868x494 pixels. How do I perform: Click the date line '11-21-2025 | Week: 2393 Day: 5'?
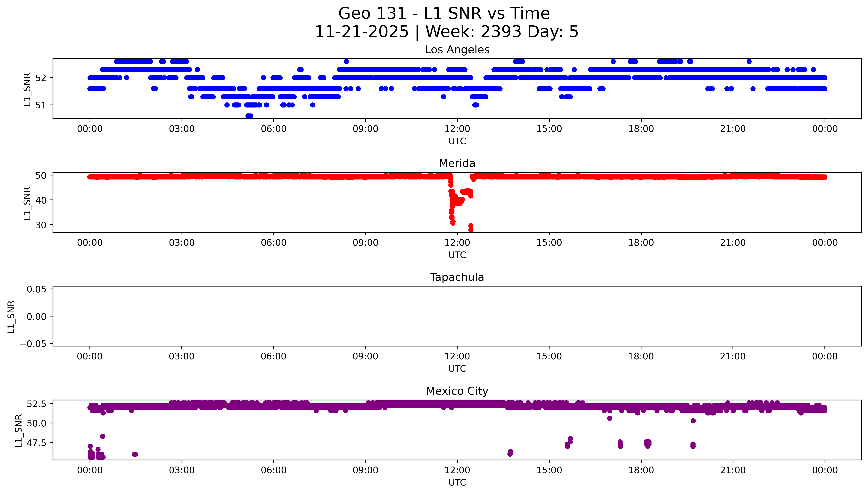[446, 32]
